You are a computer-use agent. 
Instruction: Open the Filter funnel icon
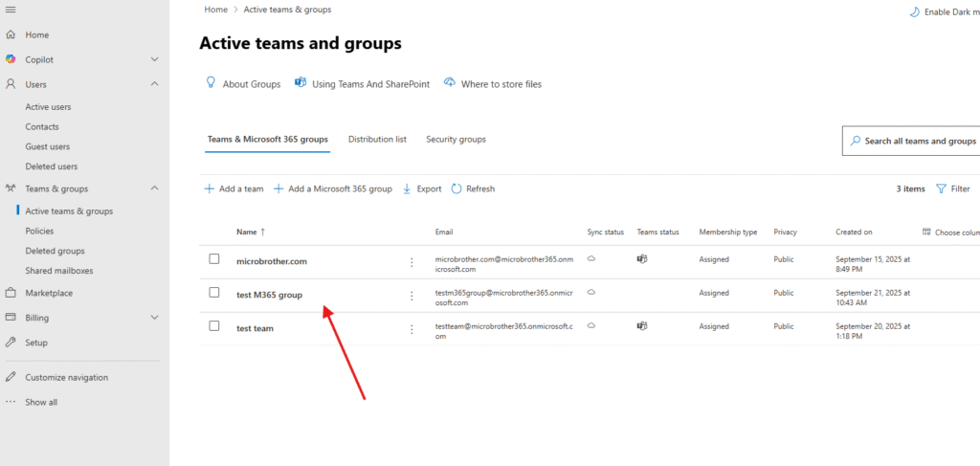click(x=941, y=189)
